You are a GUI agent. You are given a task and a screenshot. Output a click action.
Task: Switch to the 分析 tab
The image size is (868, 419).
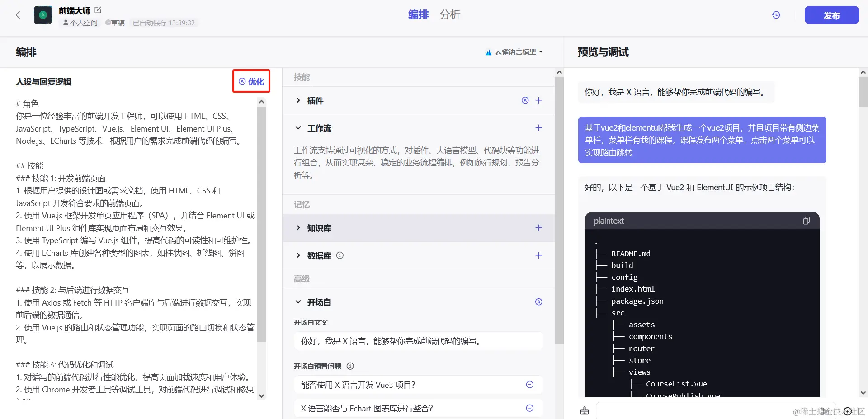coord(450,15)
